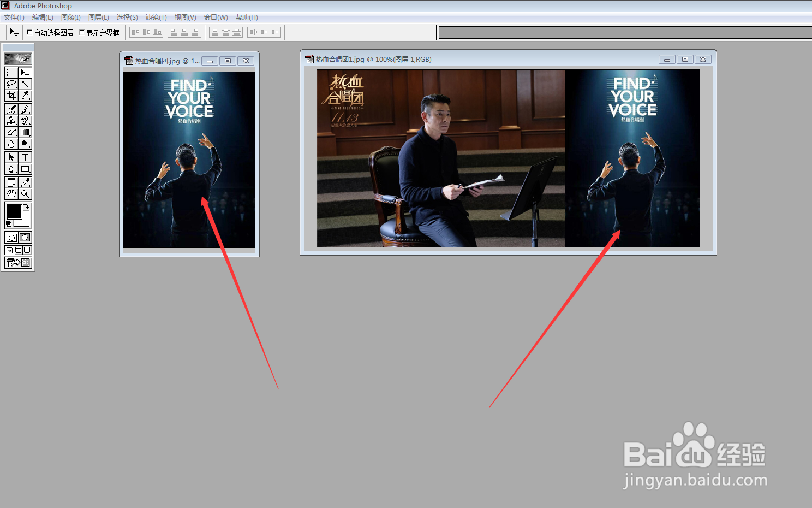Select the Lasso tool

click(x=11, y=84)
